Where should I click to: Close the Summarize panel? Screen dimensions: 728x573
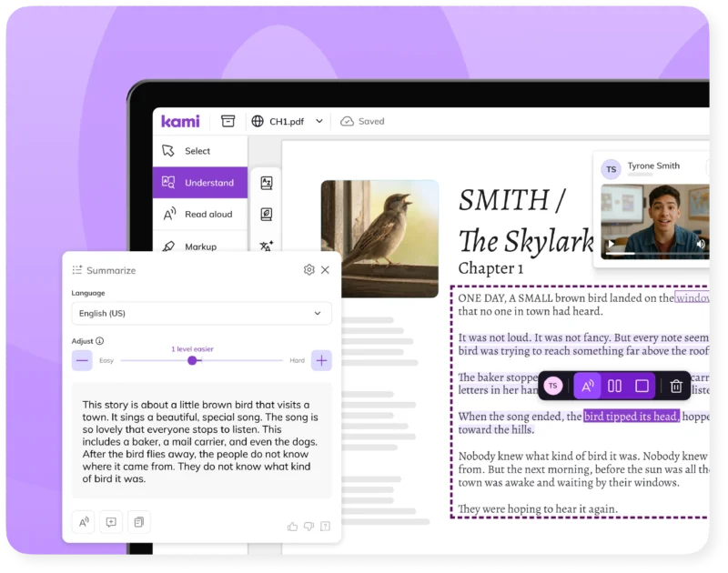[325, 269]
